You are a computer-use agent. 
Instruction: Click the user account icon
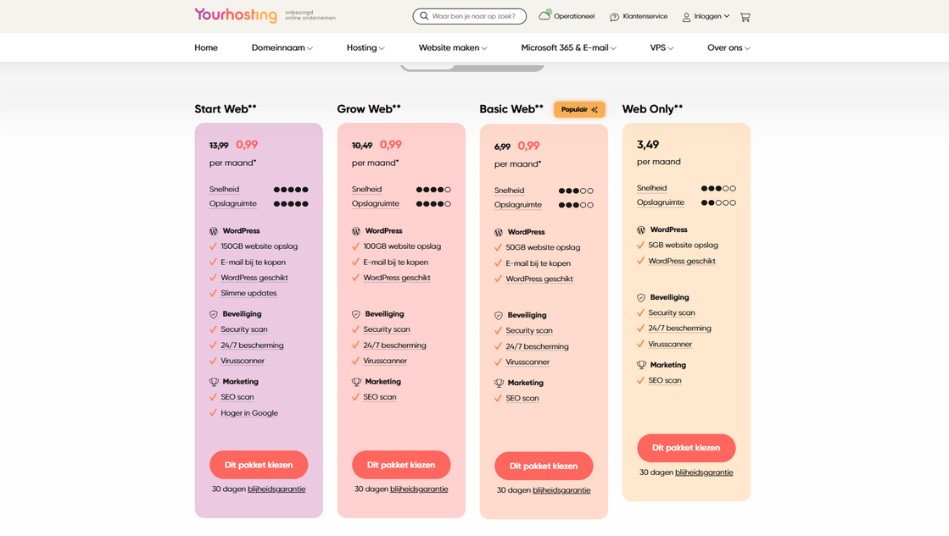(686, 17)
